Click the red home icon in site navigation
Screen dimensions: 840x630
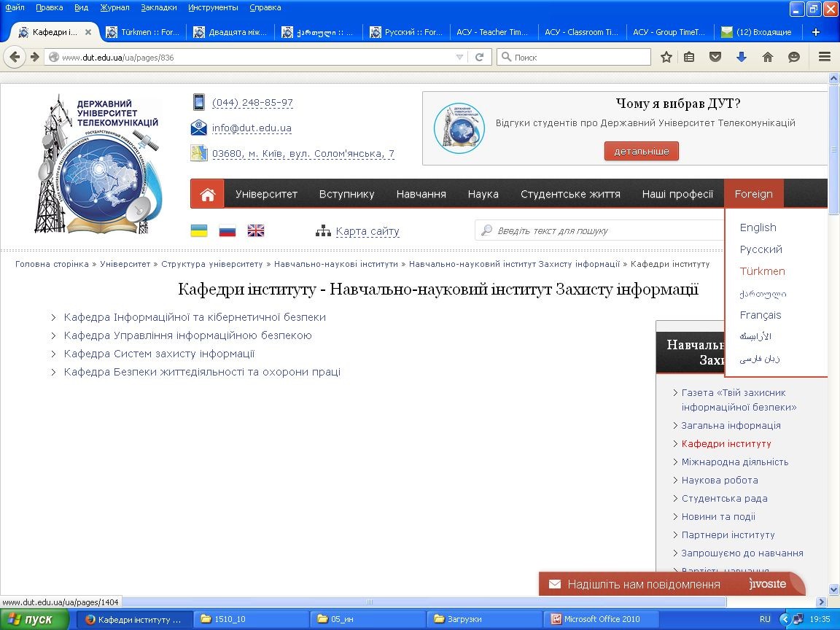point(207,194)
